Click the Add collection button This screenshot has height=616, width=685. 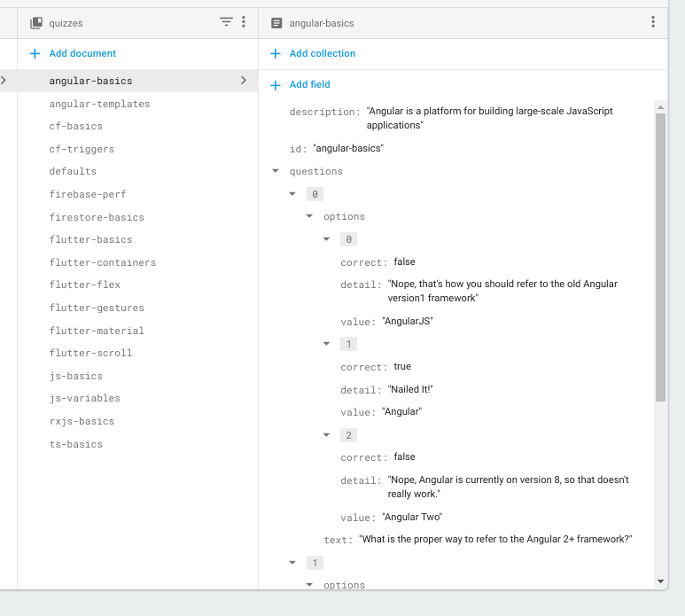[322, 53]
